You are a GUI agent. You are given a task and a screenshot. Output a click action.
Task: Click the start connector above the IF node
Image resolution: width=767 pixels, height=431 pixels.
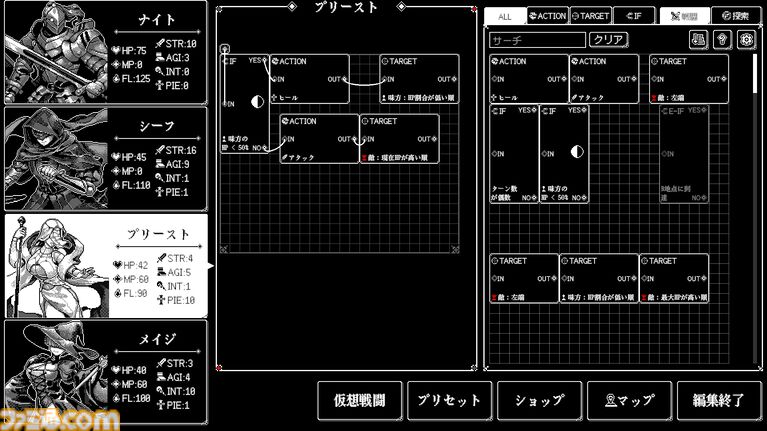click(x=225, y=48)
